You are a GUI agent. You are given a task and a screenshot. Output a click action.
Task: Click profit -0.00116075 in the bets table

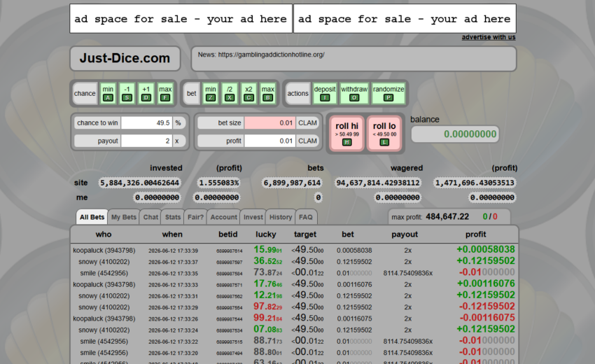pos(487,318)
